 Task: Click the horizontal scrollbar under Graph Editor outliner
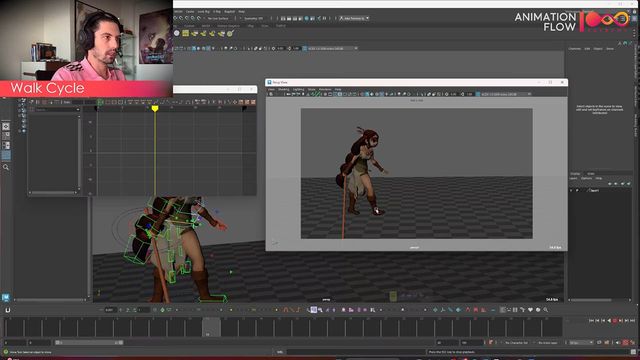53,192
